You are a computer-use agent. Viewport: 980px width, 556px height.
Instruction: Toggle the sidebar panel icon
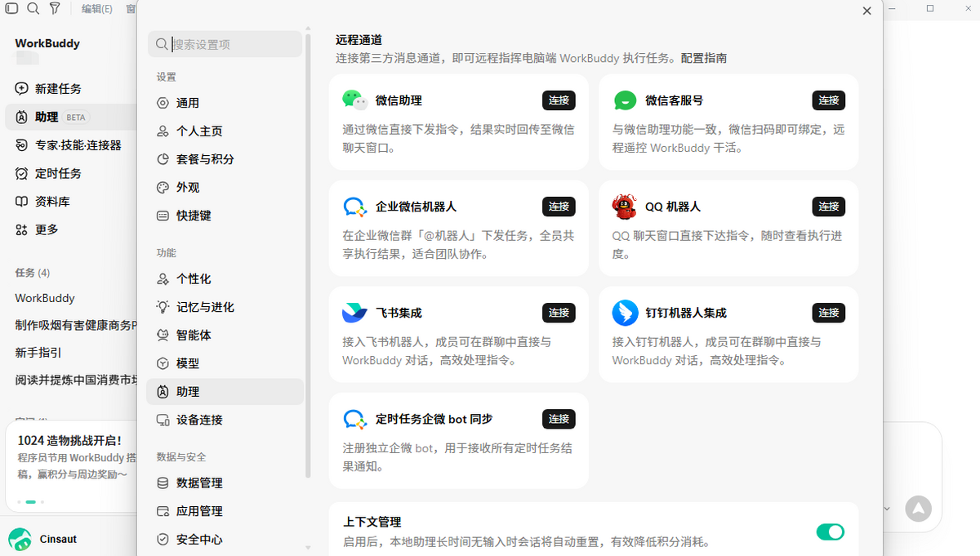[x=12, y=9]
